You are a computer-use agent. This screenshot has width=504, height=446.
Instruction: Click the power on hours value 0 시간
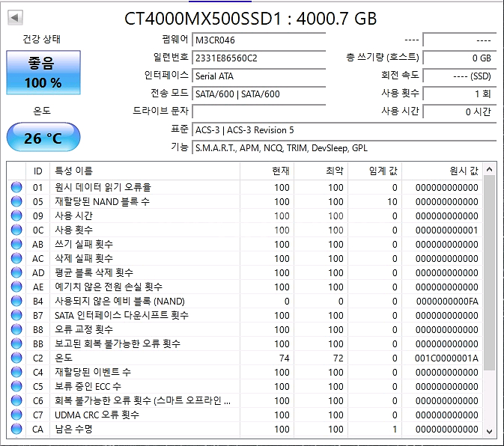(460, 111)
